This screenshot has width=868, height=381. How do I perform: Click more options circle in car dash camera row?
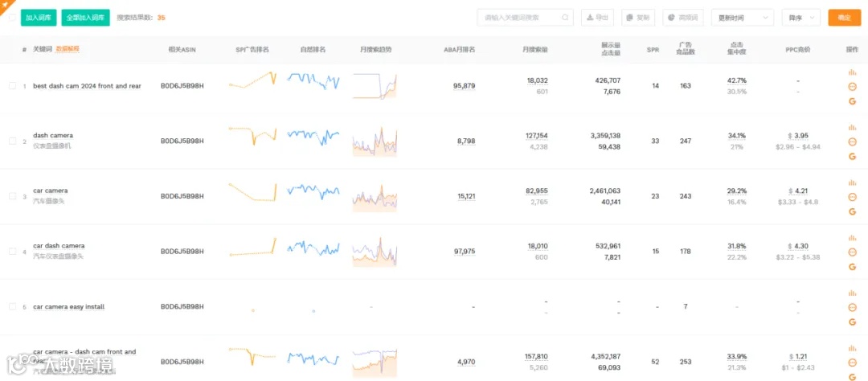852,252
